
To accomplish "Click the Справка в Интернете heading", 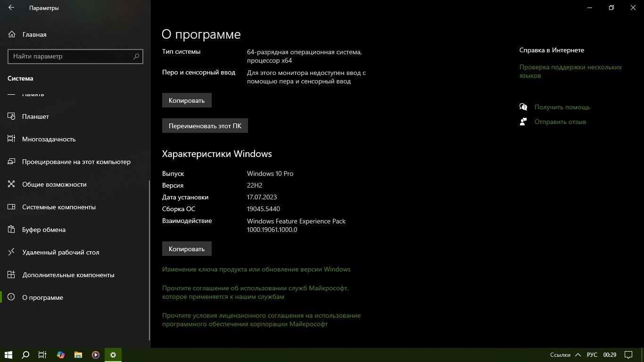I will 552,50.
